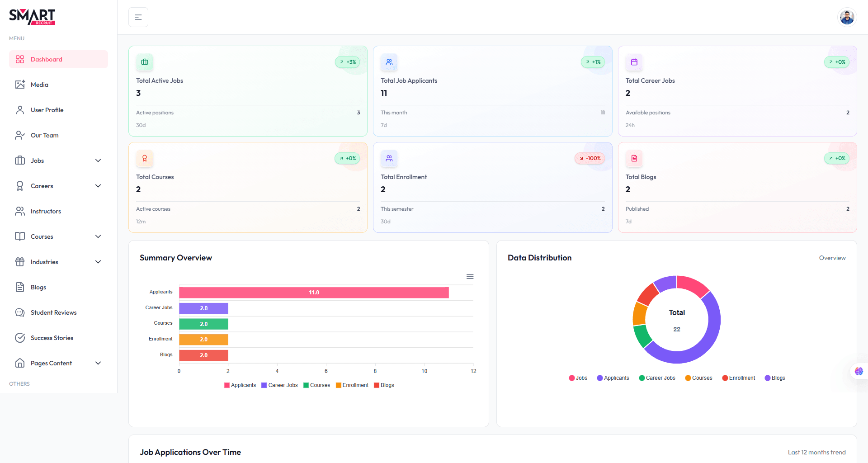Click the Overview link in Data Distribution
The height and width of the screenshot is (463, 868).
832,258
